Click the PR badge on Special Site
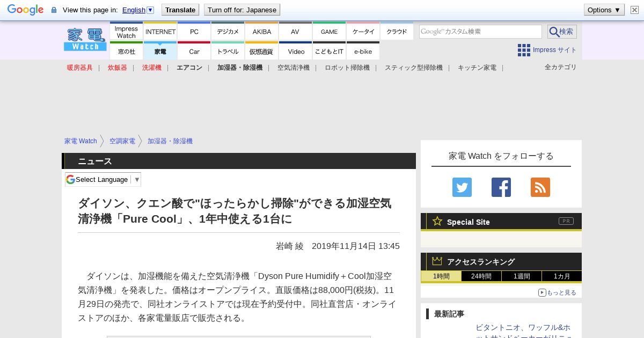The width and height of the screenshot is (644, 338). pos(566,221)
